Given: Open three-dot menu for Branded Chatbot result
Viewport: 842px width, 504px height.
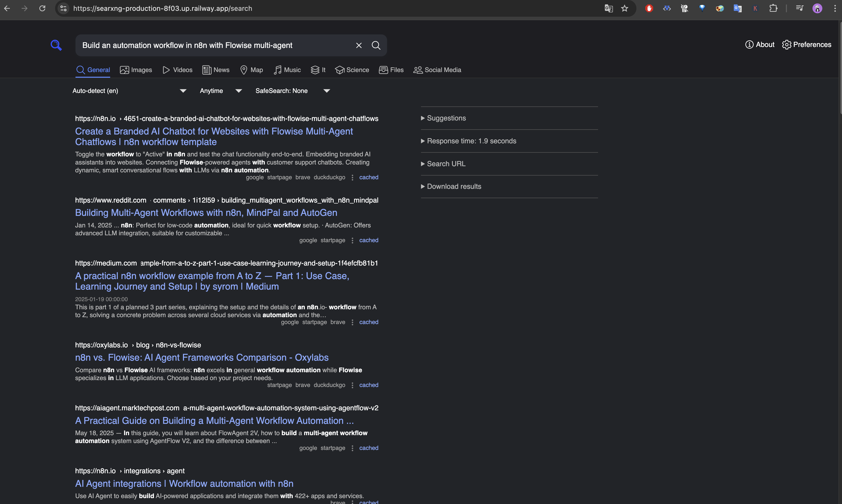Looking at the screenshot, I should pos(352,177).
